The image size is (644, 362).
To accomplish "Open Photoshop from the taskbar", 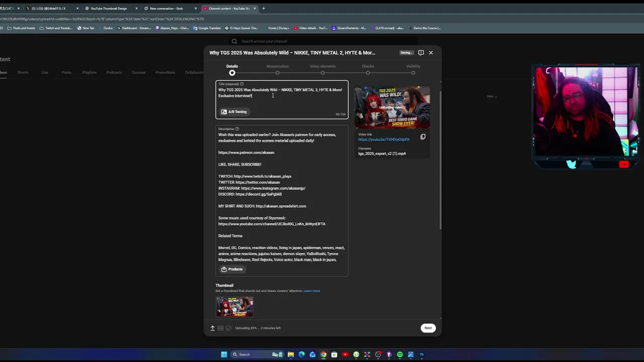I will click(x=422, y=354).
